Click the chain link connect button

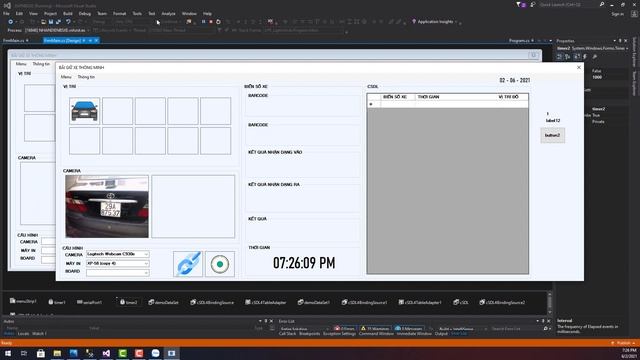coord(188,264)
